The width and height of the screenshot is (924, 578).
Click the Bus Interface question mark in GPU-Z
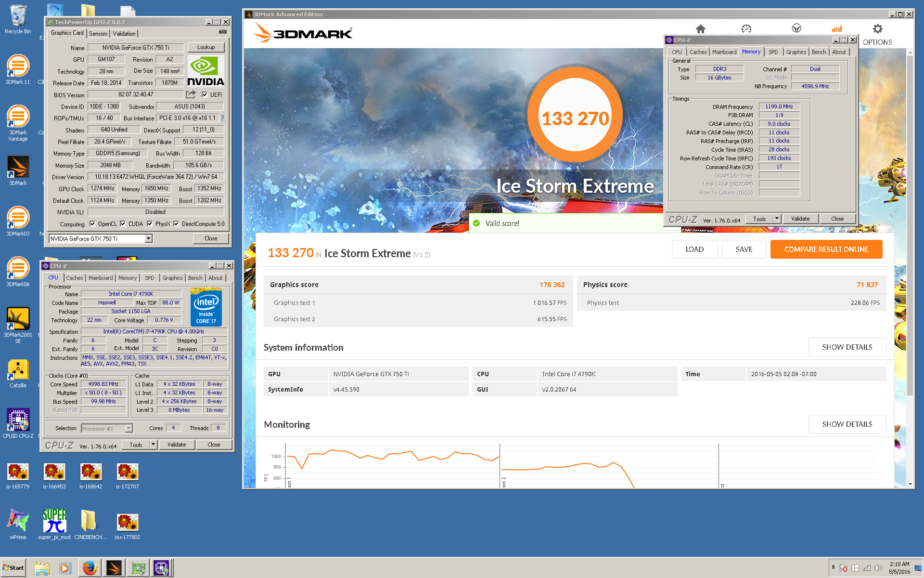[x=222, y=118]
